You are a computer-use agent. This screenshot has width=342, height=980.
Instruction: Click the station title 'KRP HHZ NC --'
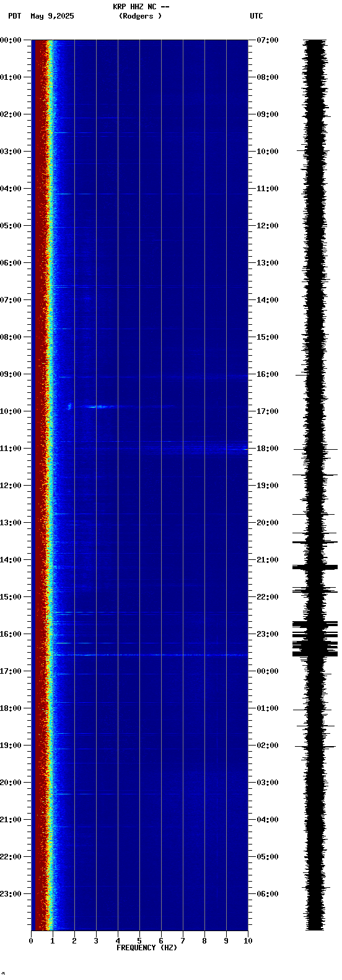141,7
